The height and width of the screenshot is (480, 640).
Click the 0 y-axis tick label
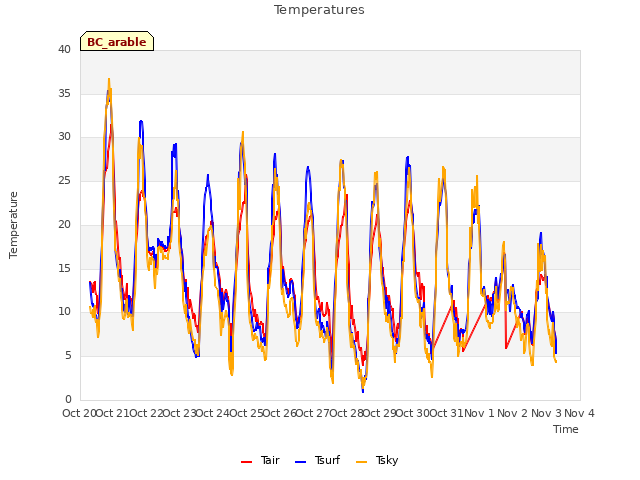click(68, 399)
